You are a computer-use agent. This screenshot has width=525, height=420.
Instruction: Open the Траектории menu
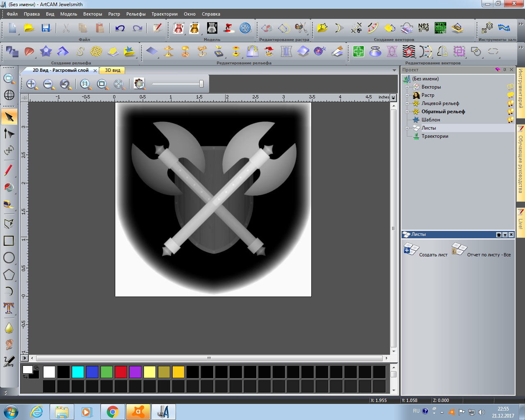164,14
